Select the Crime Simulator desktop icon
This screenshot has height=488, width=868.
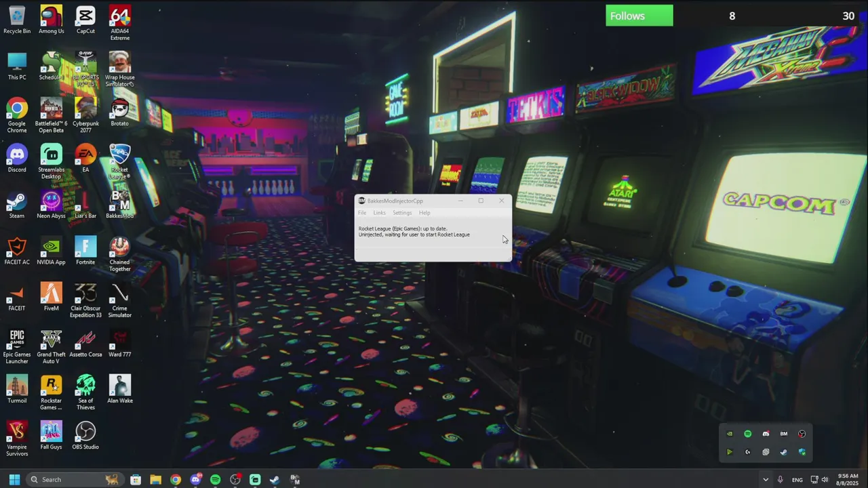click(x=120, y=300)
